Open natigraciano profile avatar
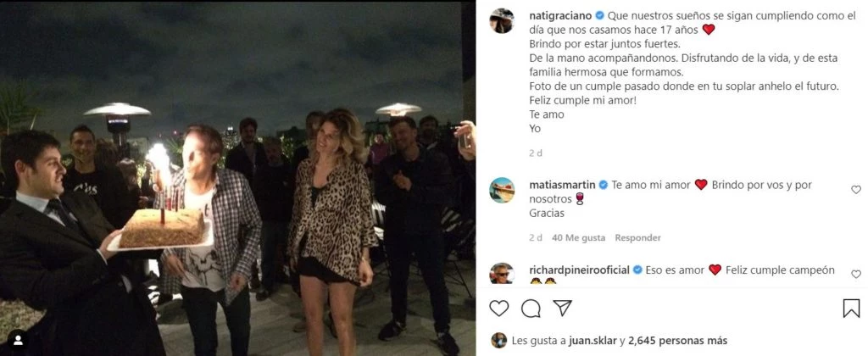Screen dimensions: 868x356 [502, 21]
